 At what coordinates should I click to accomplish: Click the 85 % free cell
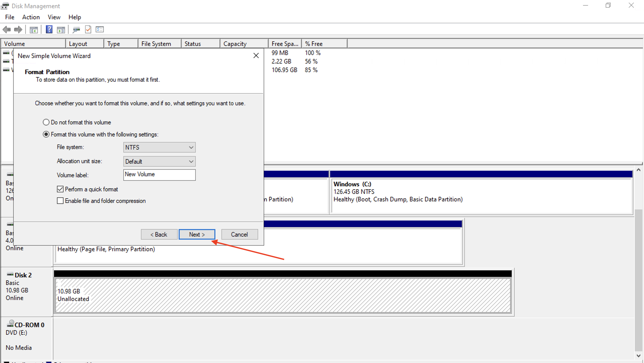pyautogui.click(x=311, y=70)
